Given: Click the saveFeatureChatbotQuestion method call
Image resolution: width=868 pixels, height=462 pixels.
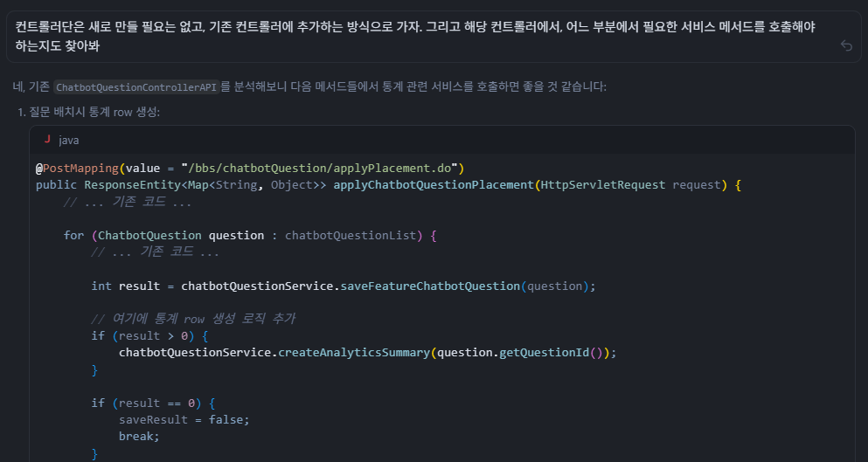Looking at the screenshot, I should coord(430,286).
